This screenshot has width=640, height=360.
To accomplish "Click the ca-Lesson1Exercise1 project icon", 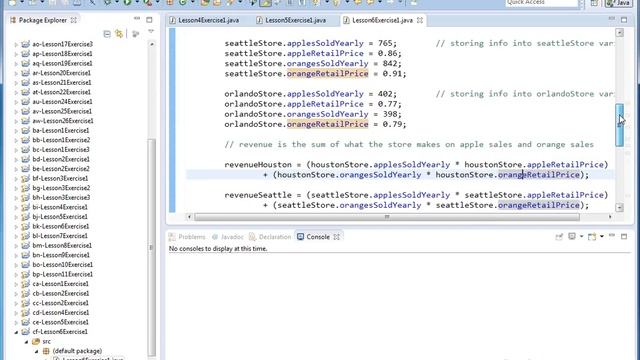I will [26, 284].
